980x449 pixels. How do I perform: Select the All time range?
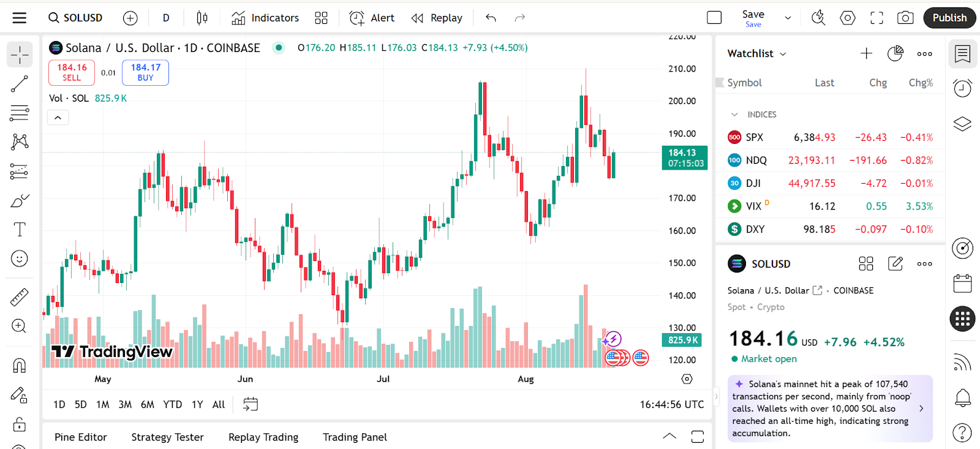(219, 404)
